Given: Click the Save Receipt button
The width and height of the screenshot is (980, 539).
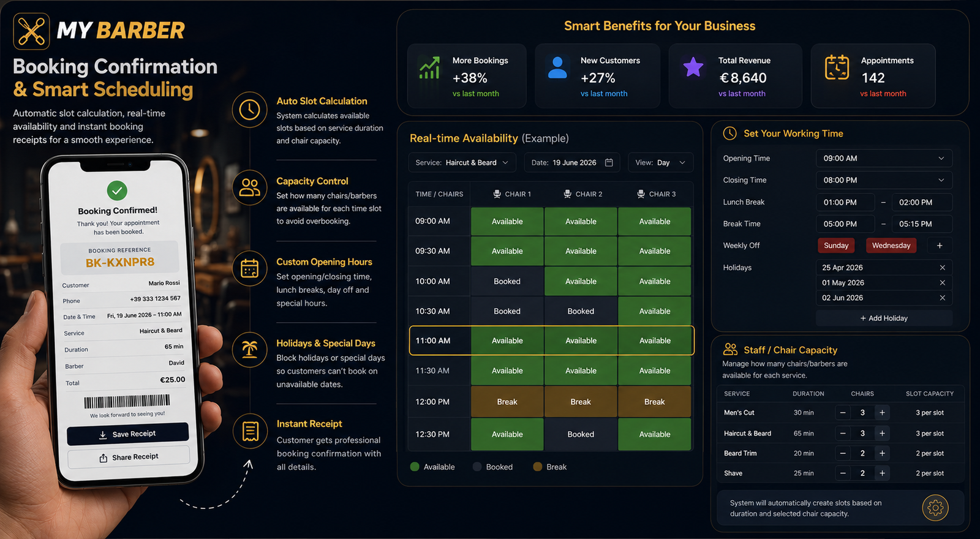Looking at the screenshot, I should (x=128, y=434).
